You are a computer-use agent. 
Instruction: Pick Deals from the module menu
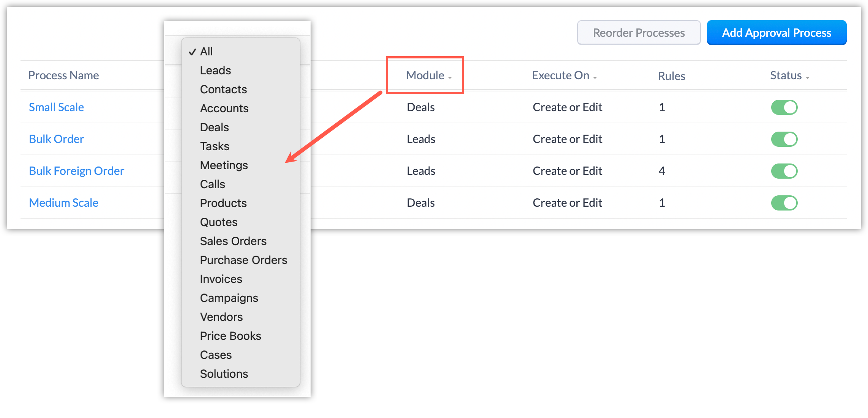[x=214, y=127]
